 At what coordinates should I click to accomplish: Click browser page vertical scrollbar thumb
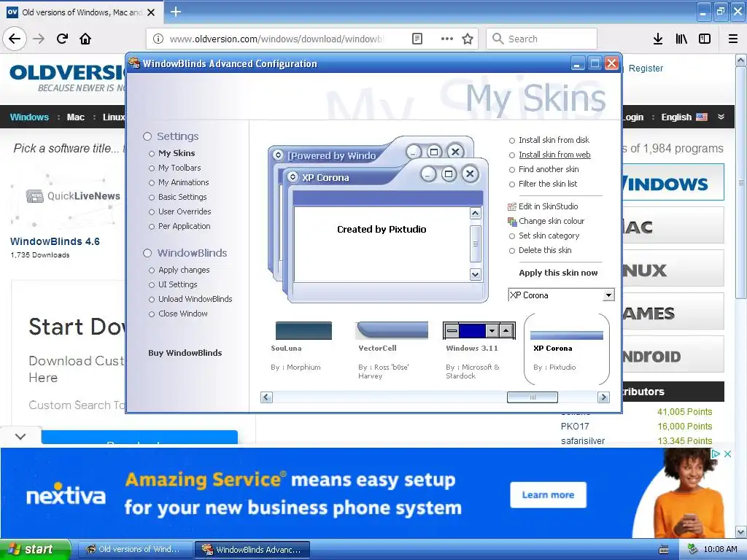741,182
